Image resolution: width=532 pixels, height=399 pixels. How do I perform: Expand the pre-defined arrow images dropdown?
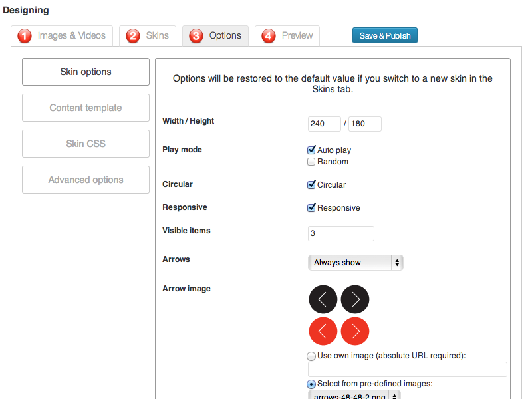click(x=354, y=395)
